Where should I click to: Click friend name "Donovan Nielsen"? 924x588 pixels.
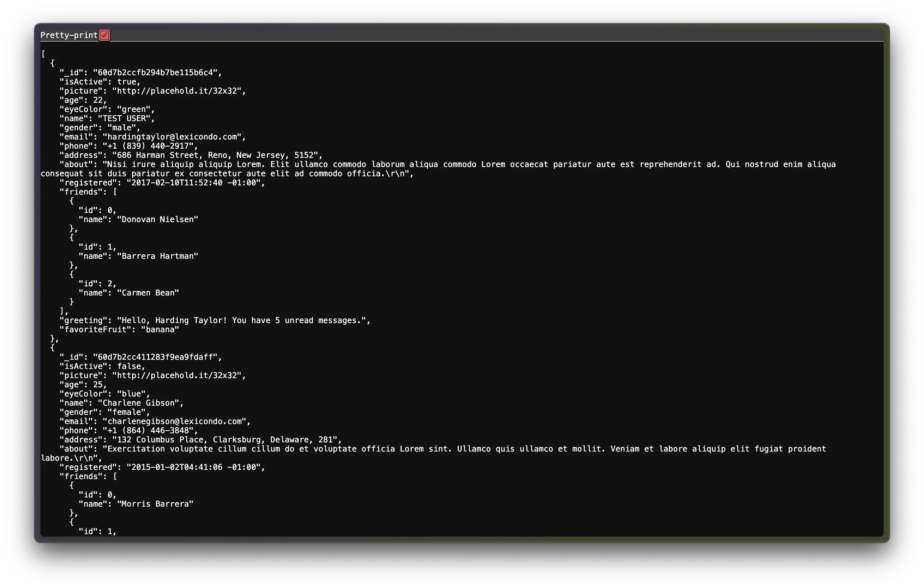click(x=158, y=219)
